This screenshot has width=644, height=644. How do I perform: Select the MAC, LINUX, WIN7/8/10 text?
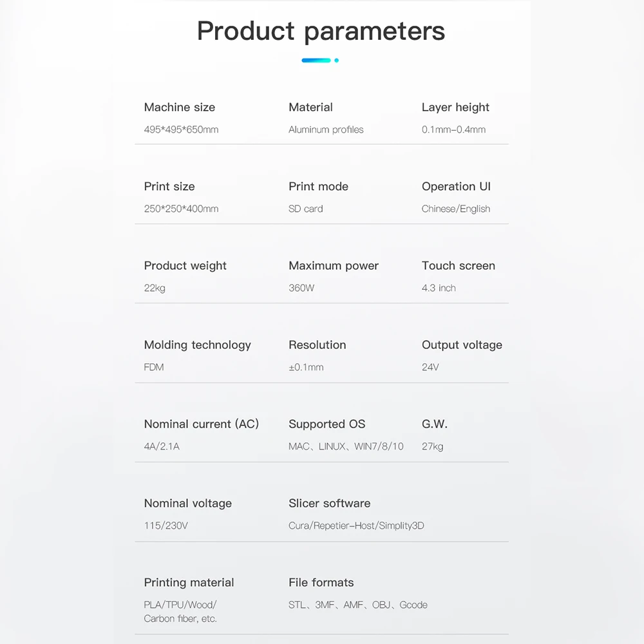pyautogui.click(x=346, y=446)
